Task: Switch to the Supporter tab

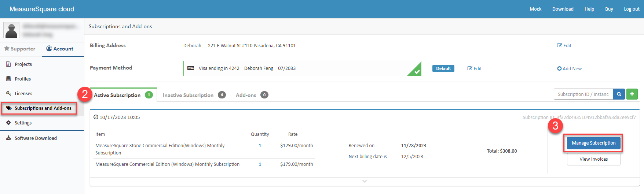Action: tap(20, 49)
